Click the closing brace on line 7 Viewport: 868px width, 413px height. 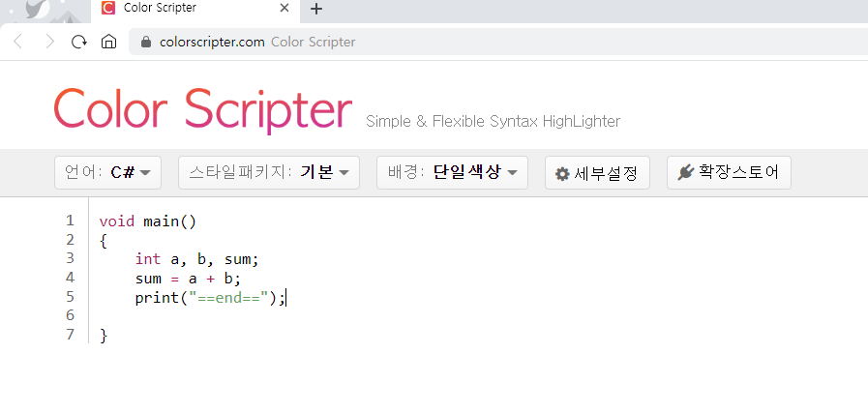pos(104,336)
